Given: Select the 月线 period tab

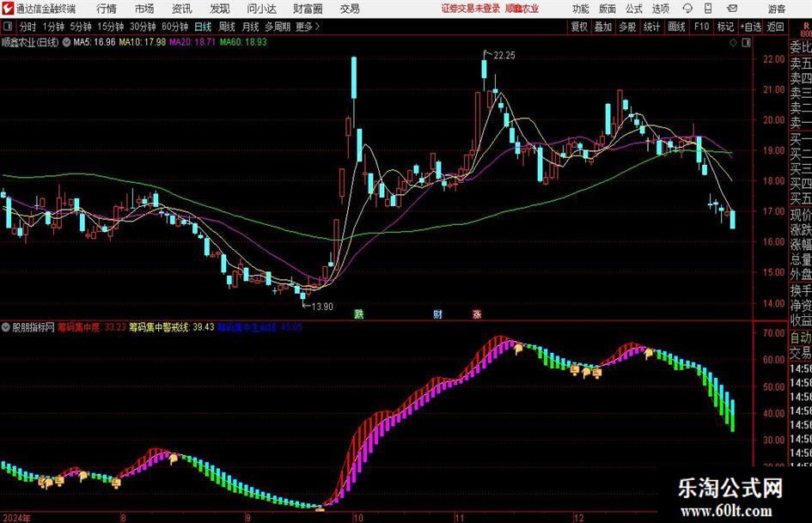Looking at the screenshot, I should pyautogui.click(x=250, y=27).
